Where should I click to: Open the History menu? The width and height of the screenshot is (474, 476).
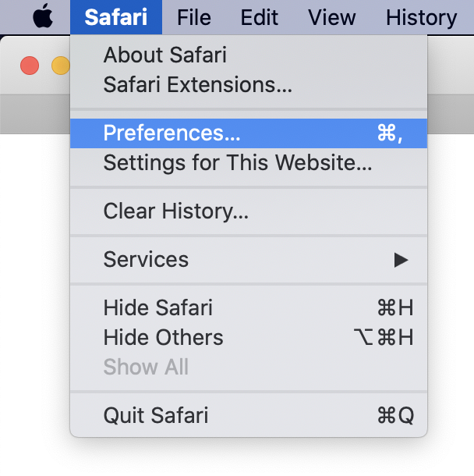(x=421, y=16)
